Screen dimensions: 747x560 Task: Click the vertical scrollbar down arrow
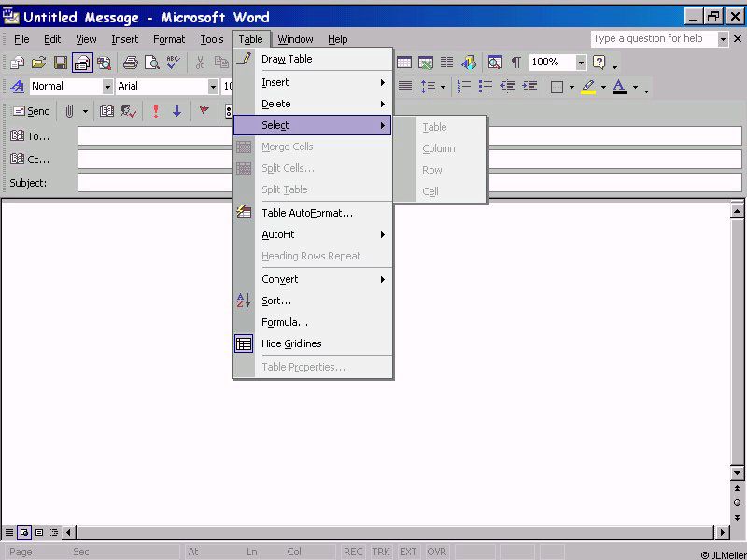pyautogui.click(x=737, y=473)
